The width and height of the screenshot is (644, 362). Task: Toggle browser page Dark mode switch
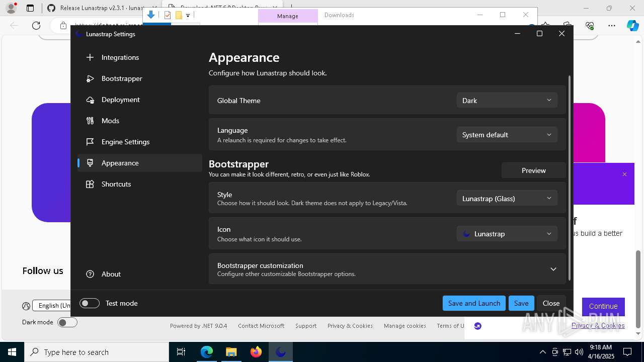pos(67,322)
